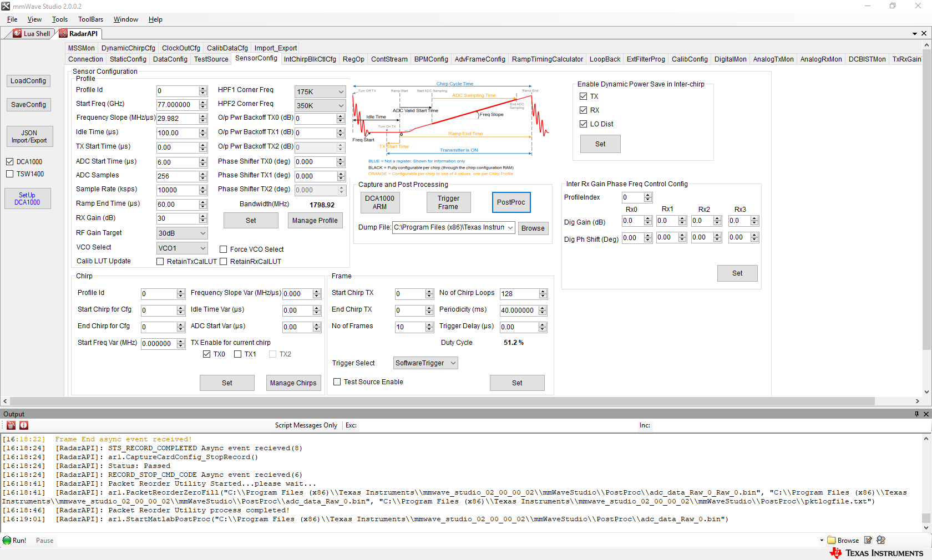Image resolution: width=932 pixels, height=560 pixels.
Task: Click Start Freq (GHz) input field
Action: click(x=178, y=105)
